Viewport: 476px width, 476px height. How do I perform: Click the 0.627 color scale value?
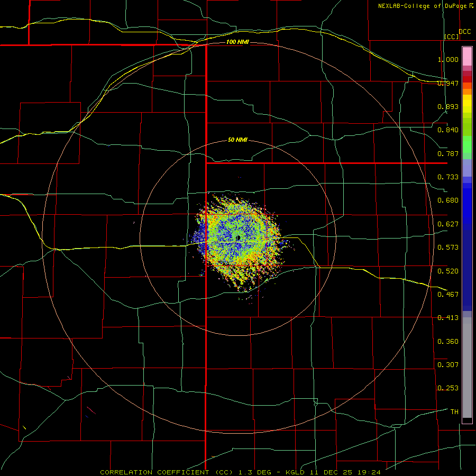[x=448, y=224]
